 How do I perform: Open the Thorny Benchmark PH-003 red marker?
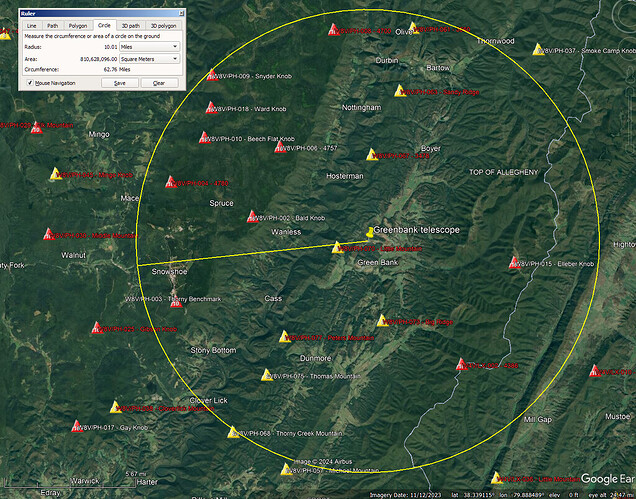[x=176, y=302]
